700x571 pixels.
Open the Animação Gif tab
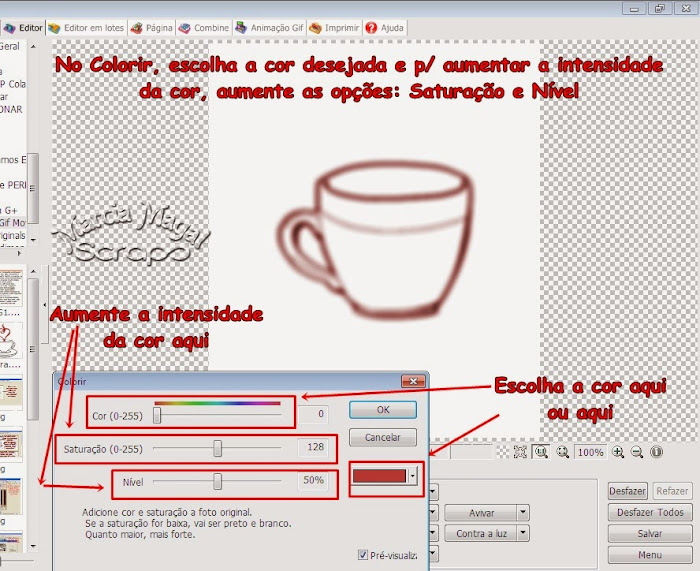pyautogui.click(x=270, y=28)
